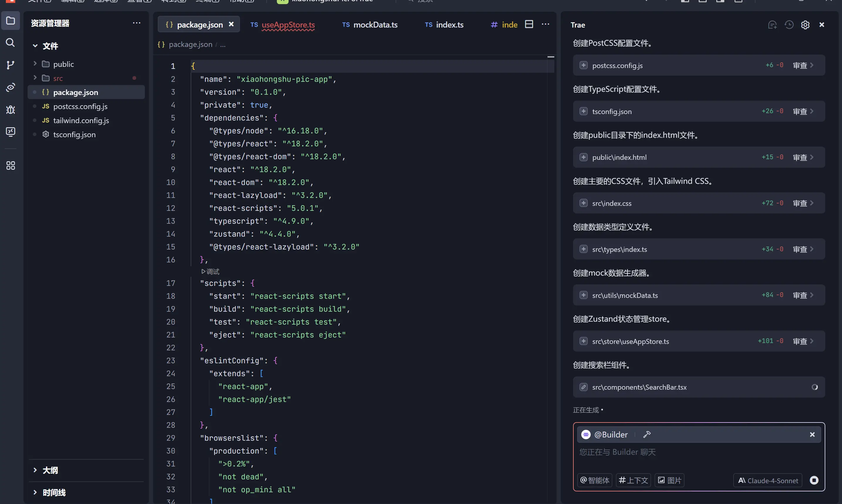The height and width of the screenshot is (504, 842).
Task: Remove the @Builder agent chip
Action: [x=812, y=435]
